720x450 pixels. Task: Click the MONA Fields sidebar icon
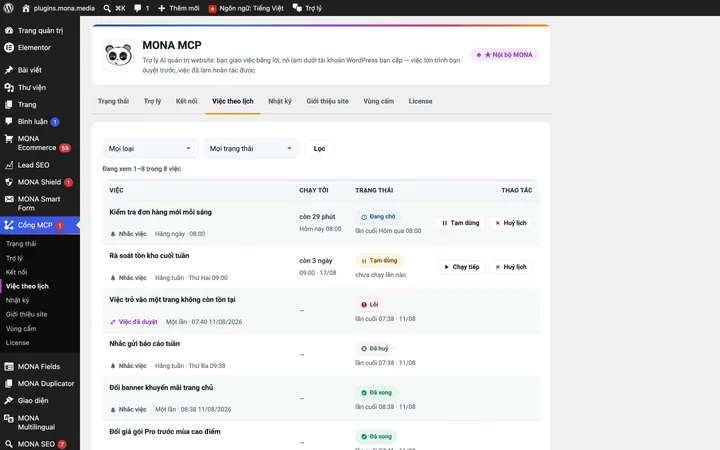9,366
